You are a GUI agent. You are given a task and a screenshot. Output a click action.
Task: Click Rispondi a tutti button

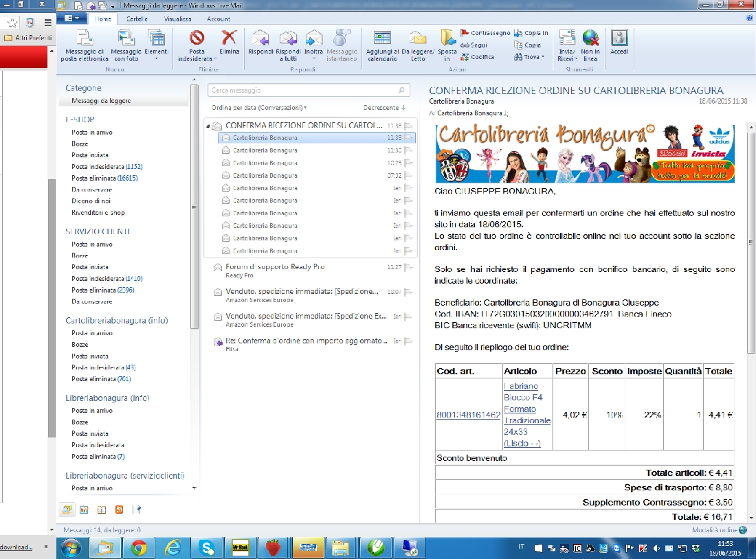tap(288, 45)
